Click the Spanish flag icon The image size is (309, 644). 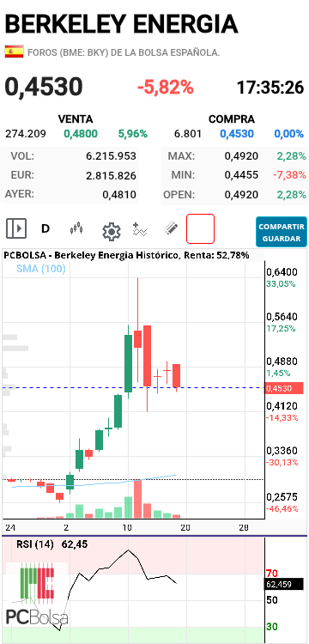click(x=15, y=52)
